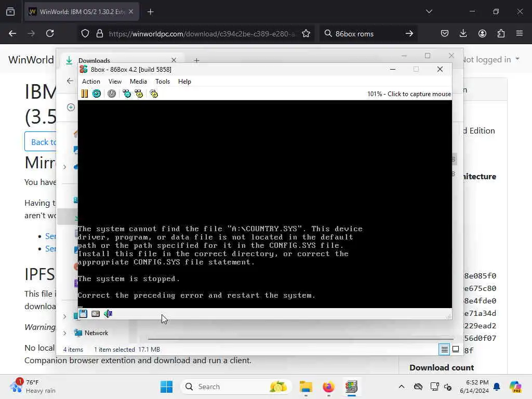This screenshot has width=532, height=399.
Task: Close the WinWorld browser tab
Action: pyautogui.click(x=131, y=11)
